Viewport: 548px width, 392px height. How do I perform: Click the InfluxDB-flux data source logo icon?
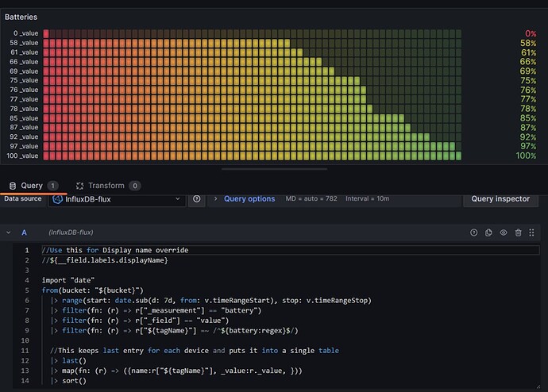point(57,199)
